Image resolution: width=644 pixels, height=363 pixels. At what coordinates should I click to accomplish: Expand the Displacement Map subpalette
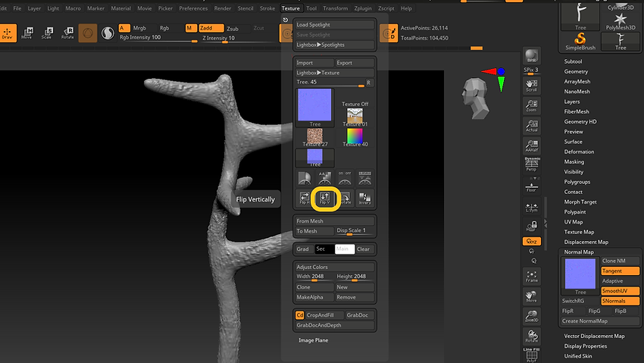click(x=586, y=242)
